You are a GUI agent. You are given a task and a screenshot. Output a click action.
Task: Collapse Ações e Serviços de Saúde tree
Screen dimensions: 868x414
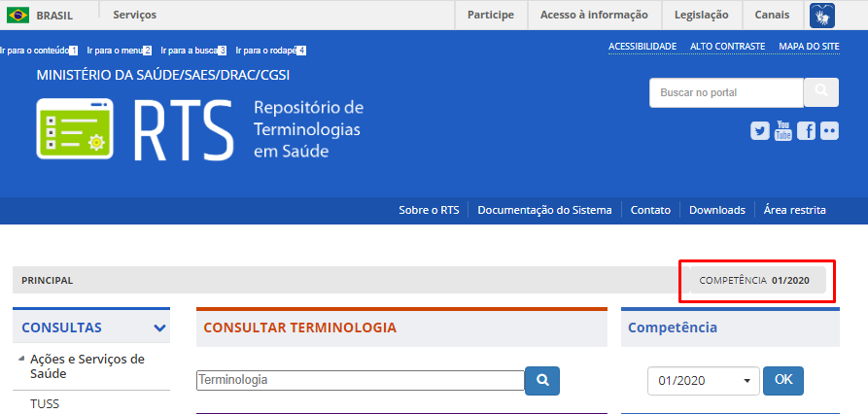tap(21, 359)
